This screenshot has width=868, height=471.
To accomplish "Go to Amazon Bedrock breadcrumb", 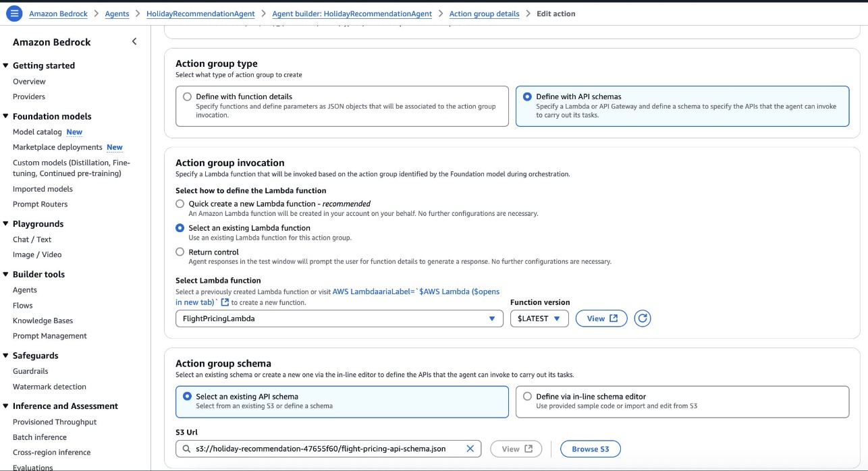I will click(x=59, y=13).
